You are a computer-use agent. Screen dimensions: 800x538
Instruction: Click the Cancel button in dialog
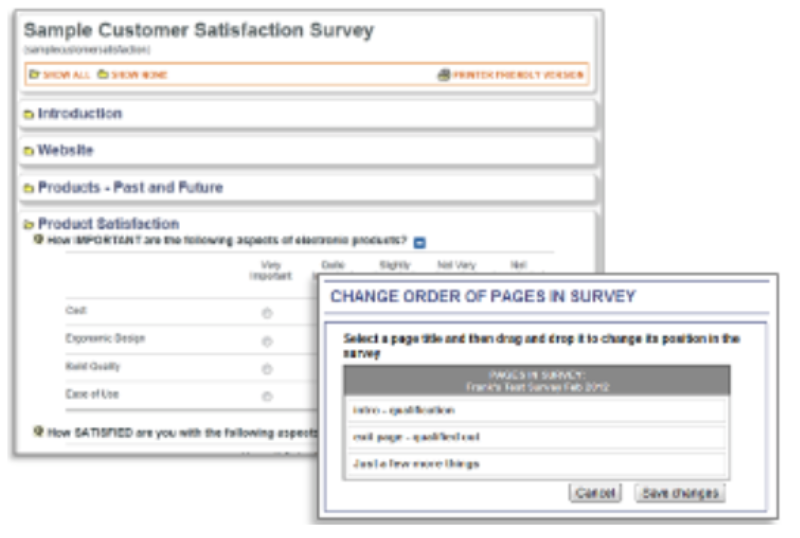[595, 493]
